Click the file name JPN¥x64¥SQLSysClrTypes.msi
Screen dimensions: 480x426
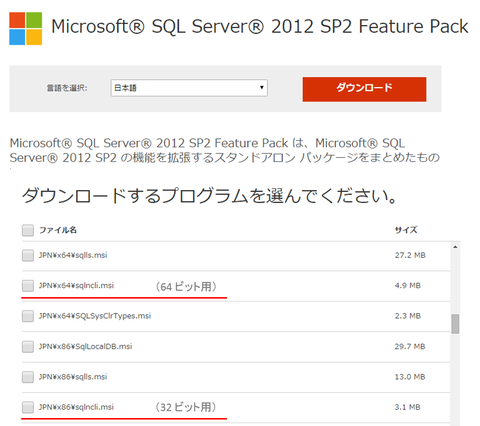(95, 316)
